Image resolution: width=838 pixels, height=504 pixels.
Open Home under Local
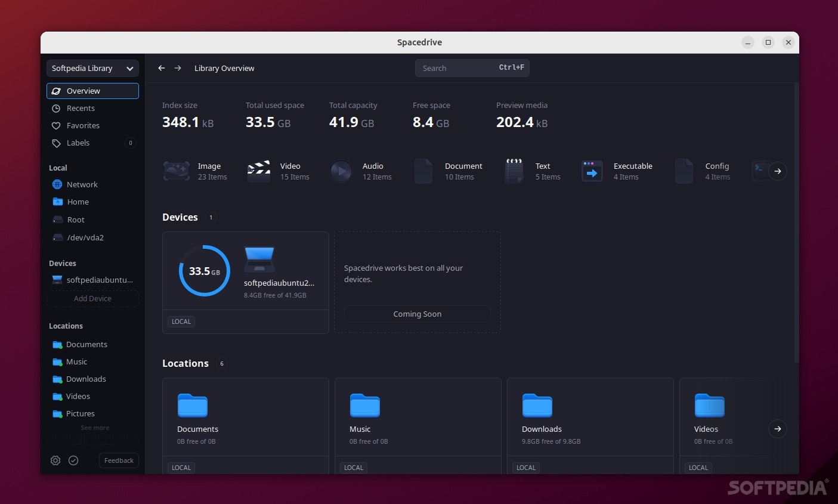pyautogui.click(x=92, y=202)
